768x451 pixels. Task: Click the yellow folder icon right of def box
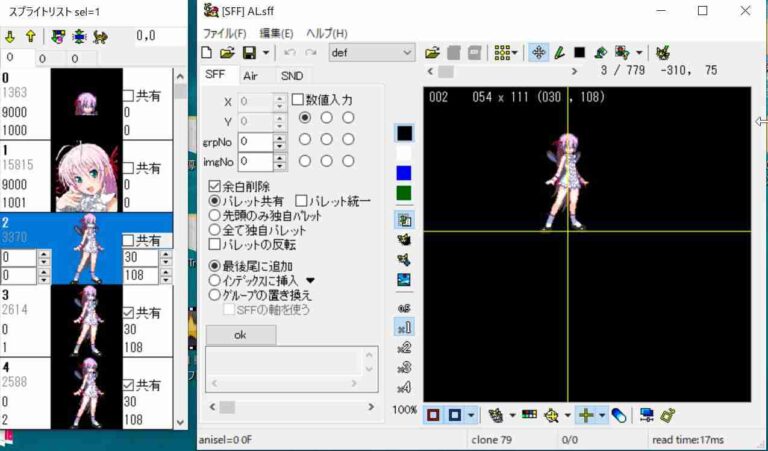[x=432, y=53]
